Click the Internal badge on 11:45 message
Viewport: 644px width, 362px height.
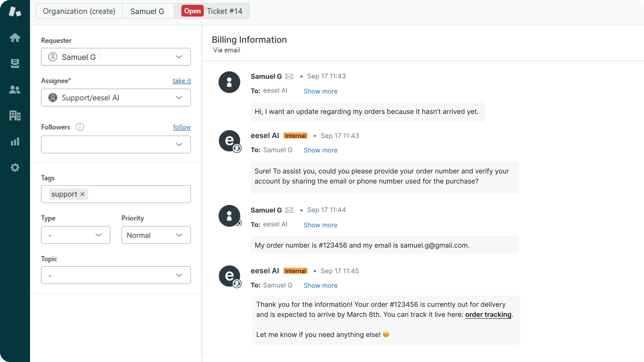pos(296,271)
